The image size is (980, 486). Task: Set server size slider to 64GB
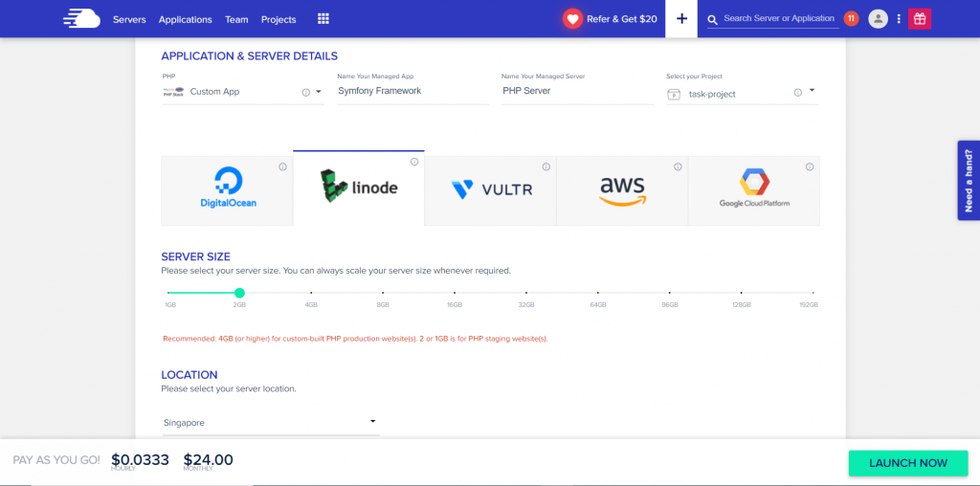(598, 293)
